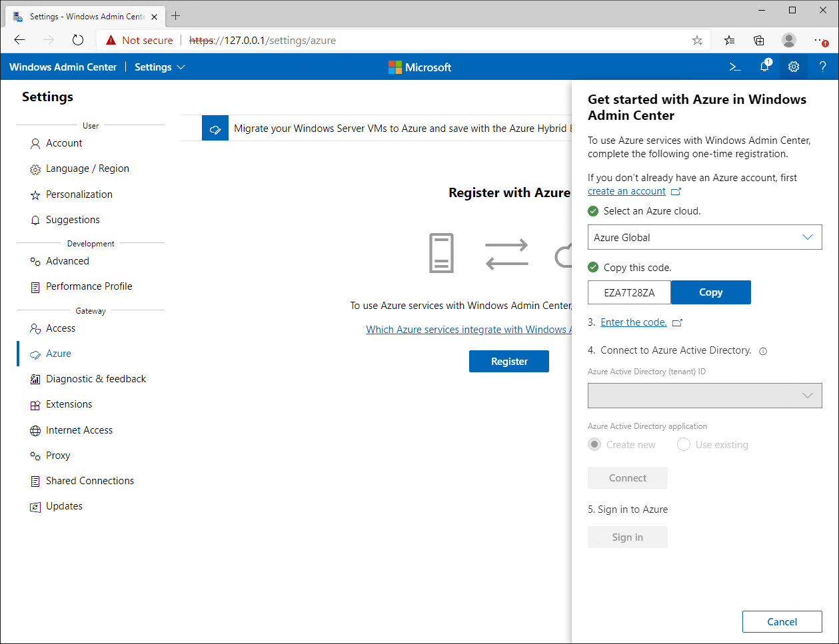Open the Extensions settings page
This screenshot has height=644, width=839.
(x=69, y=404)
